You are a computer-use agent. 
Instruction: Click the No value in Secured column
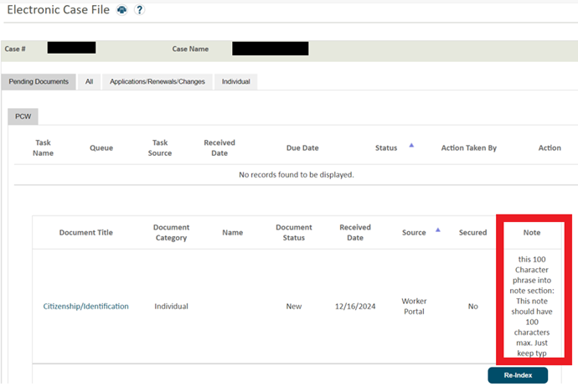pos(473,307)
